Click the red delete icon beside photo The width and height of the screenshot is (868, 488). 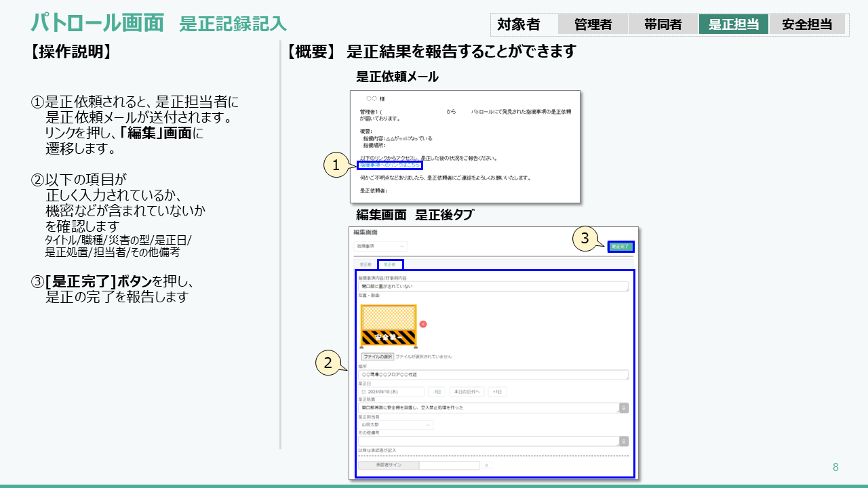(x=423, y=324)
